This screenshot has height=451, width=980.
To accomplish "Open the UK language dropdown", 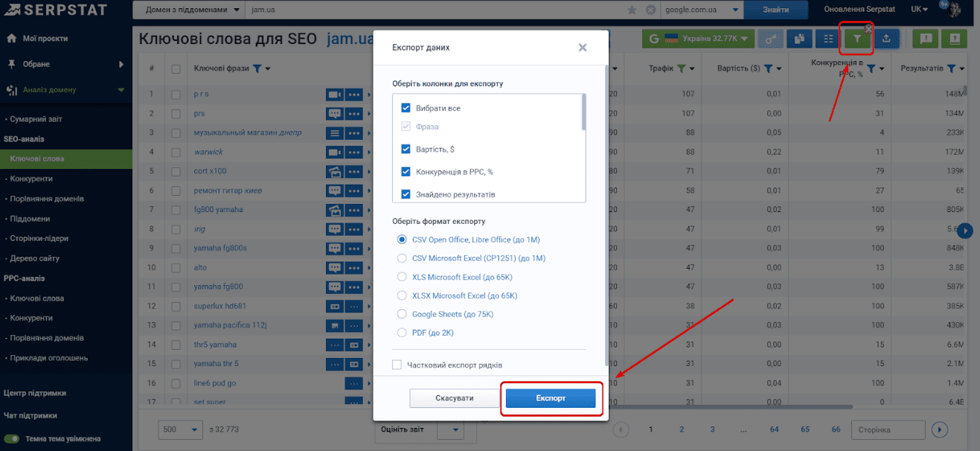I will point(919,9).
